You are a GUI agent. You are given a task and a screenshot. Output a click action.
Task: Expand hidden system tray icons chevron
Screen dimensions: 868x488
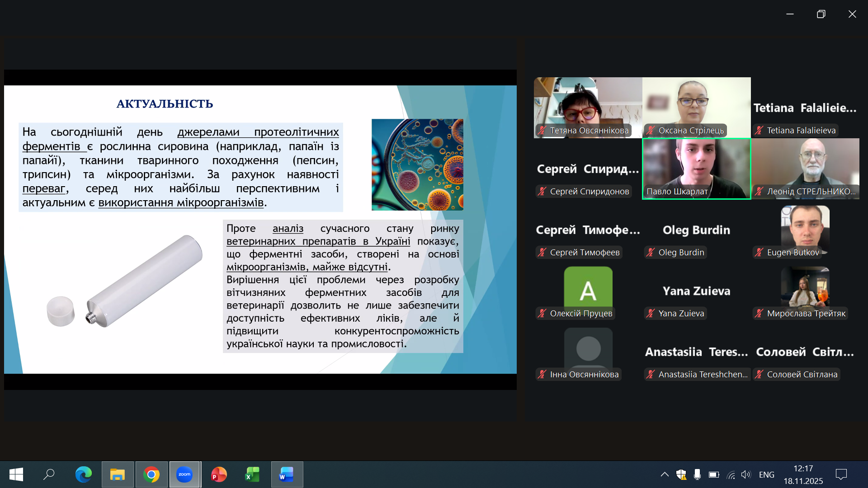(665, 474)
